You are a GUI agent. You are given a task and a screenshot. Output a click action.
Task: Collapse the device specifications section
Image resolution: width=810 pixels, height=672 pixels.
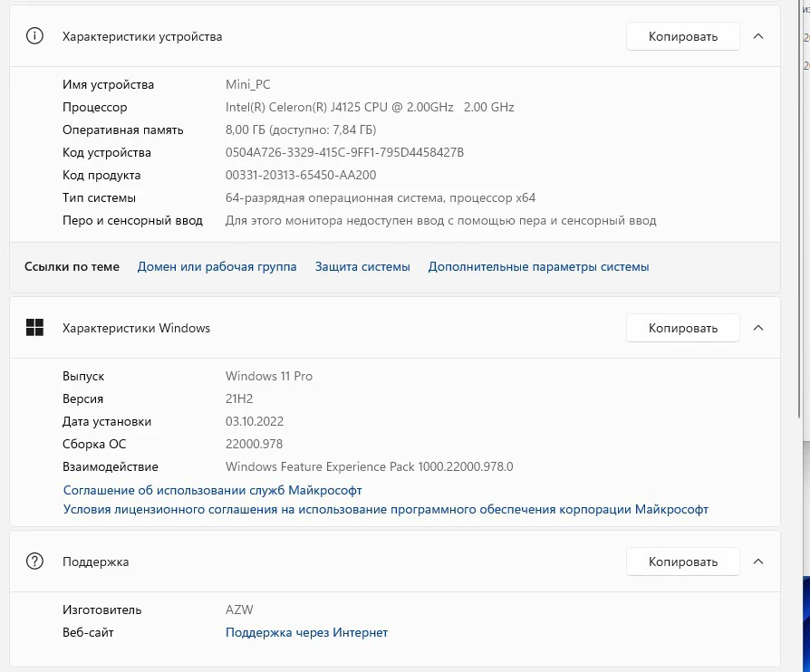758,36
